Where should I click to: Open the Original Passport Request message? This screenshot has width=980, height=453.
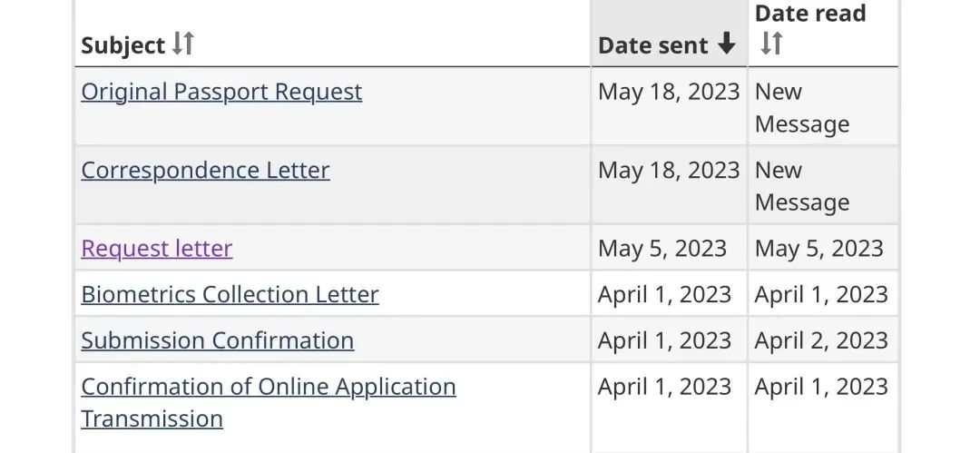click(x=221, y=92)
